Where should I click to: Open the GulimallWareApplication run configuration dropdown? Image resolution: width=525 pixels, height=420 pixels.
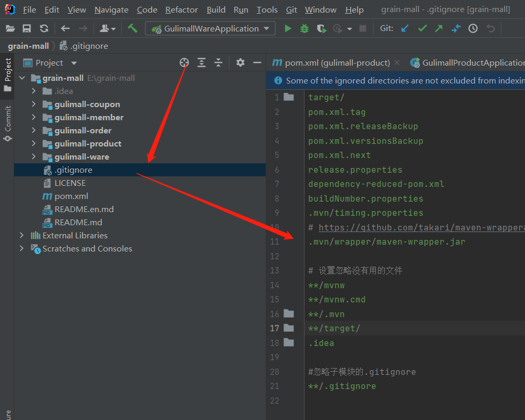click(x=211, y=28)
